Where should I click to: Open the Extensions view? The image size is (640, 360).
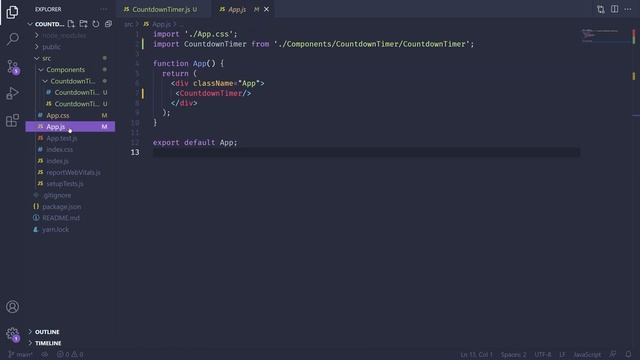[12, 120]
